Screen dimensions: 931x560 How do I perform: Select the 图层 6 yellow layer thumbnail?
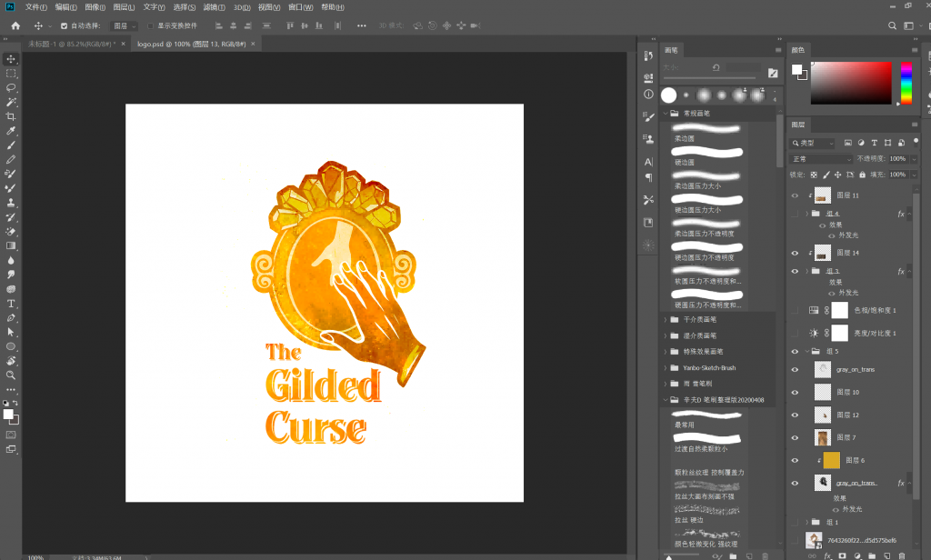click(831, 460)
